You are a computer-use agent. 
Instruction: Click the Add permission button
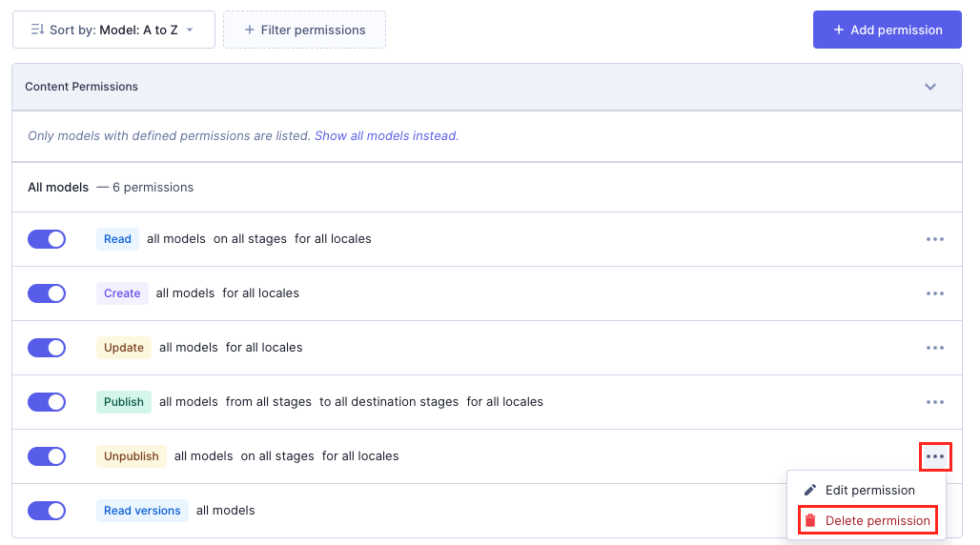tap(887, 30)
